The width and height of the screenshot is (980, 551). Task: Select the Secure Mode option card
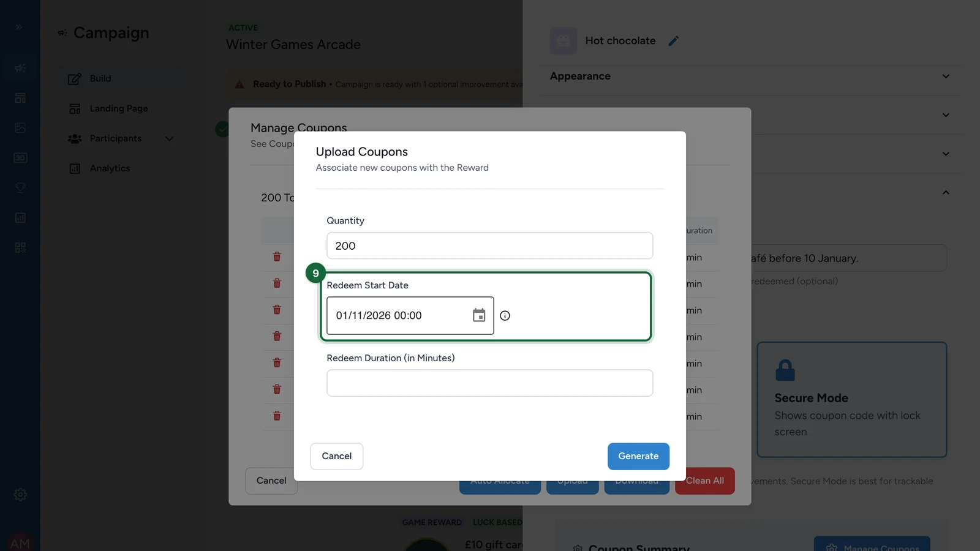point(852,399)
